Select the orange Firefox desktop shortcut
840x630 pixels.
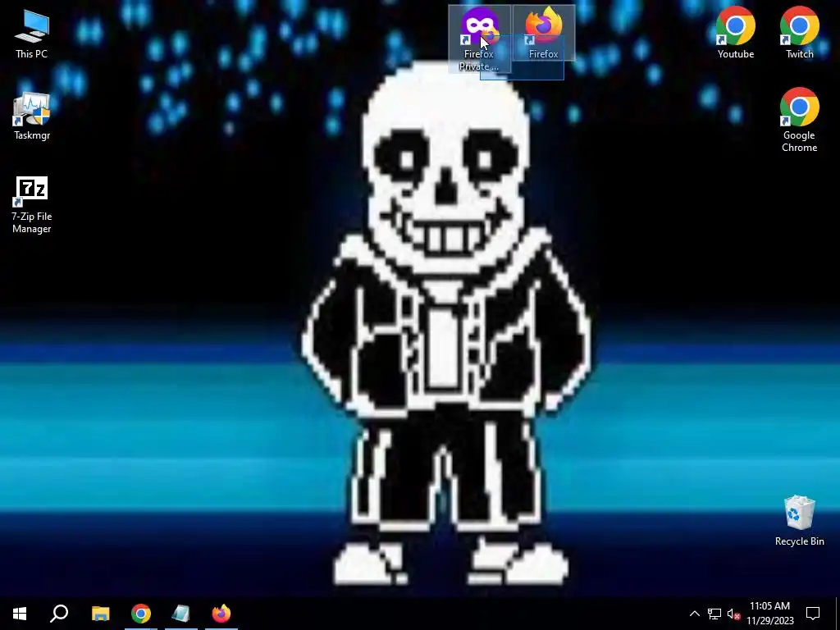pyautogui.click(x=543, y=33)
